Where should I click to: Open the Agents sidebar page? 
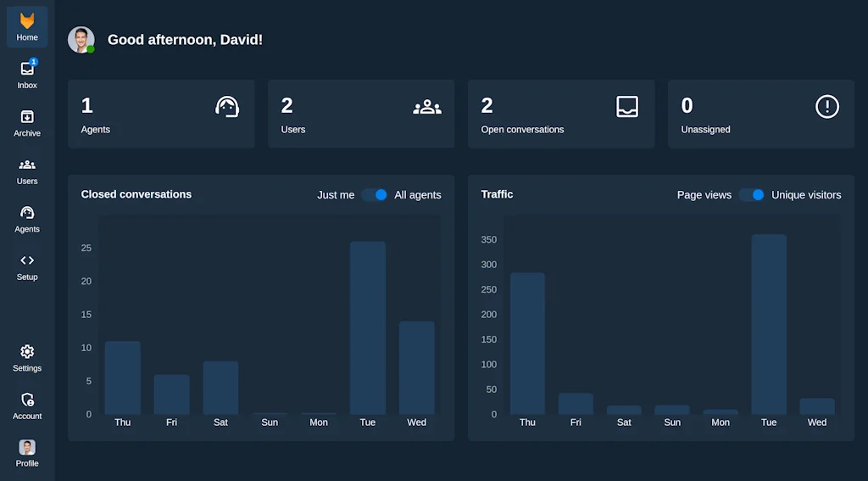[x=27, y=218]
